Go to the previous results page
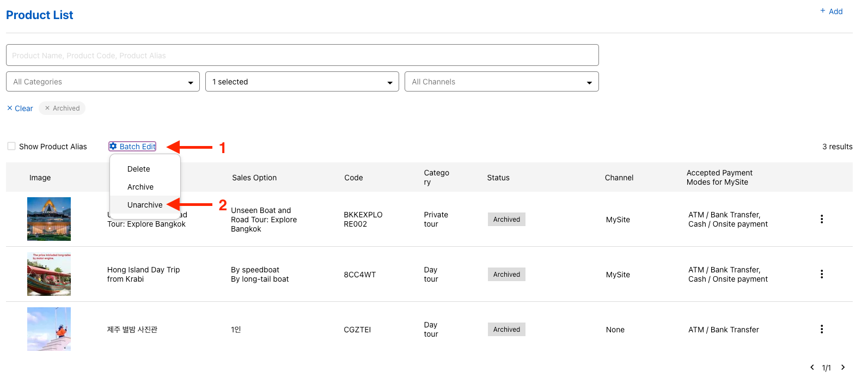Image resolution: width=868 pixels, height=383 pixels. (x=812, y=368)
